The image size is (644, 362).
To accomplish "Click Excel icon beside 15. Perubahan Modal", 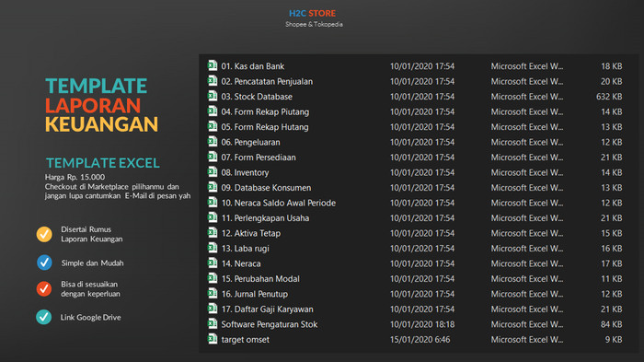I will [213, 278].
